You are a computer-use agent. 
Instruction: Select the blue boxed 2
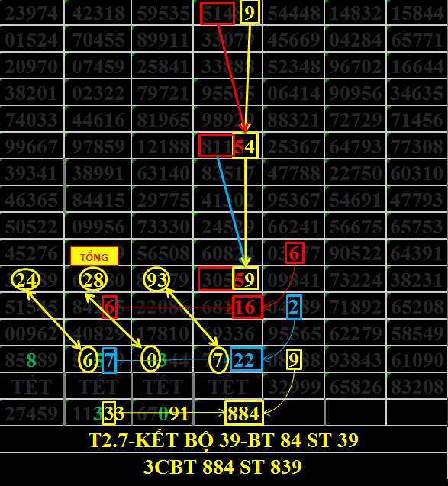294,307
